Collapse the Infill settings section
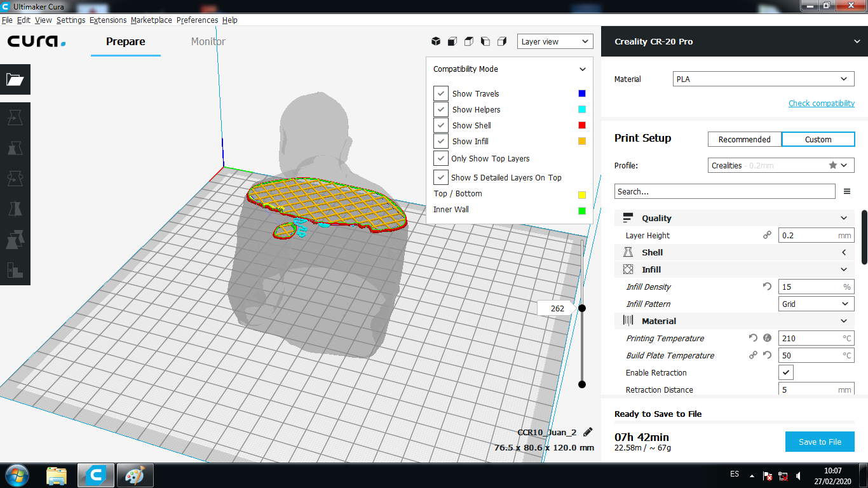The width and height of the screenshot is (868, 488). [x=735, y=269]
